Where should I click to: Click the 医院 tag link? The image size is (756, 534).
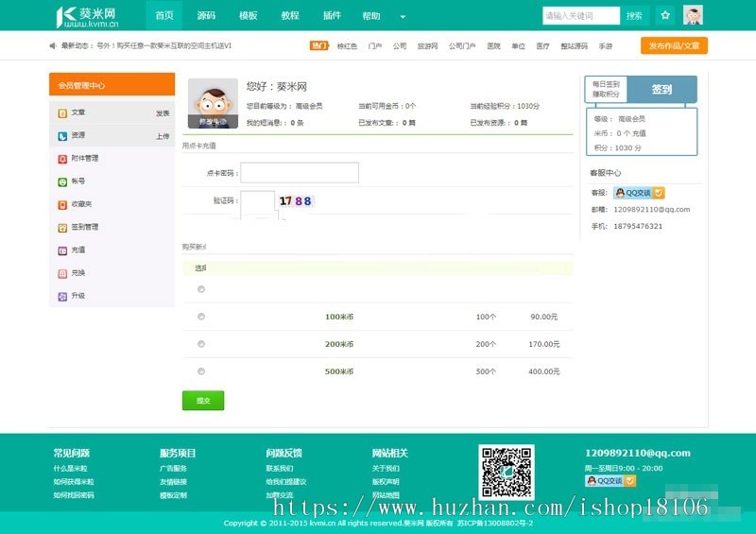pos(493,46)
